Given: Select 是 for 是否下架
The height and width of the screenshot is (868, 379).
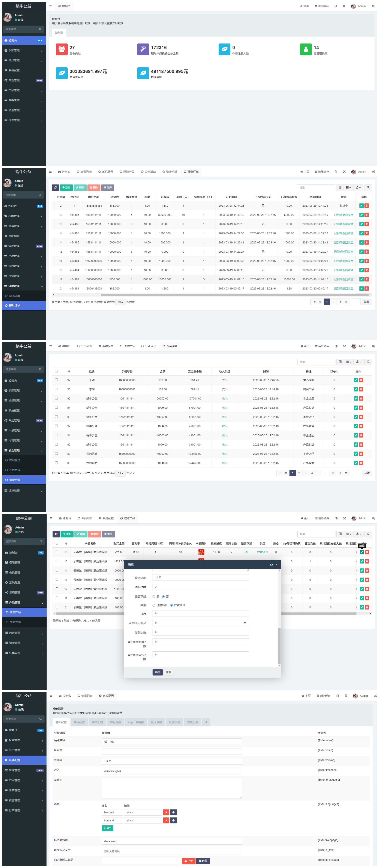Looking at the screenshot, I should click(x=154, y=596).
